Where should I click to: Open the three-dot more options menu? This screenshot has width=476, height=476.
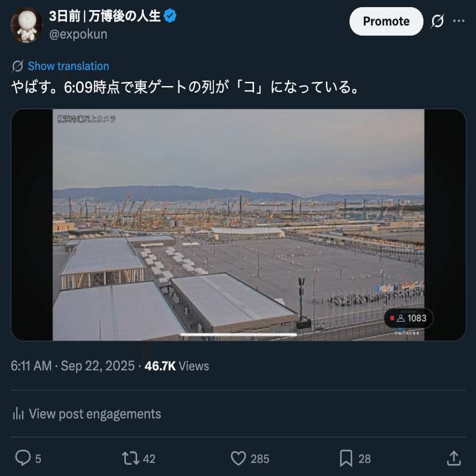click(x=459, y=21)
